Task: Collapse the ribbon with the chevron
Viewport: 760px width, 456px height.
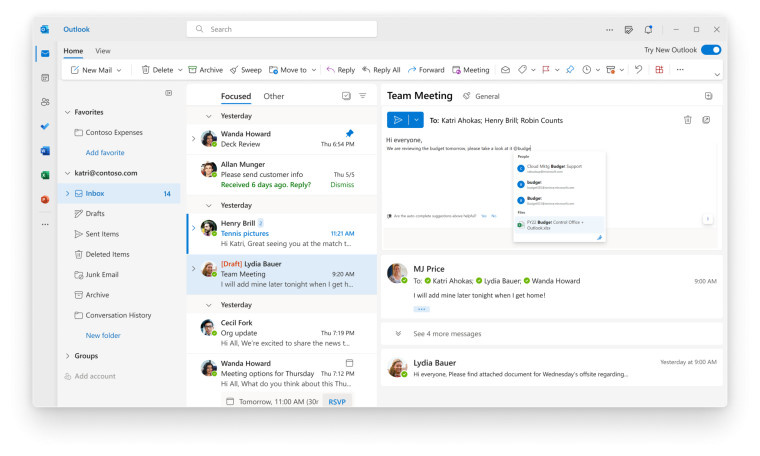Action: 717,75
